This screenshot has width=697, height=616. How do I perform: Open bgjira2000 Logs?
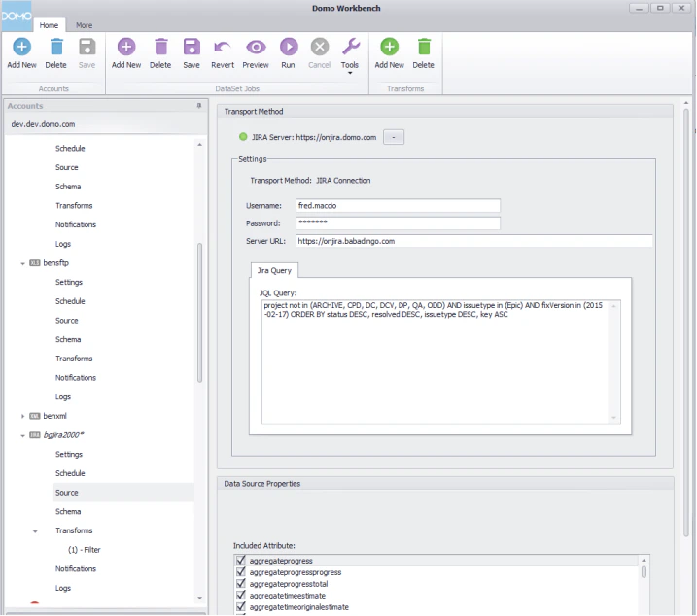[63, 588]
